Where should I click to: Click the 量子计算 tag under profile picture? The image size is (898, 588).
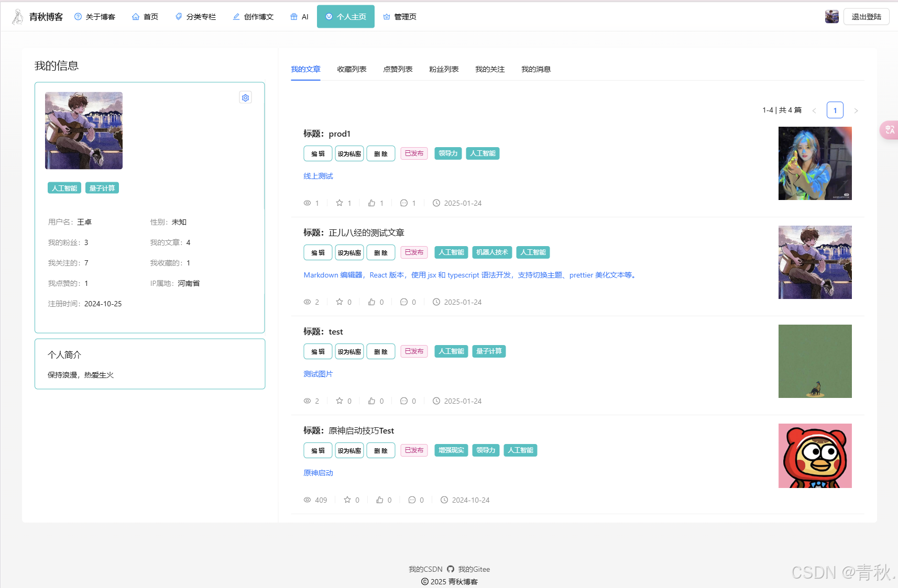(102, 188)
